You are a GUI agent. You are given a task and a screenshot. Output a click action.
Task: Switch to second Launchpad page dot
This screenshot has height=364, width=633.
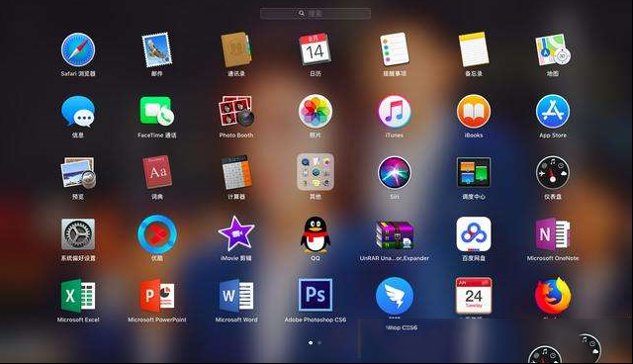pos(319,342)
